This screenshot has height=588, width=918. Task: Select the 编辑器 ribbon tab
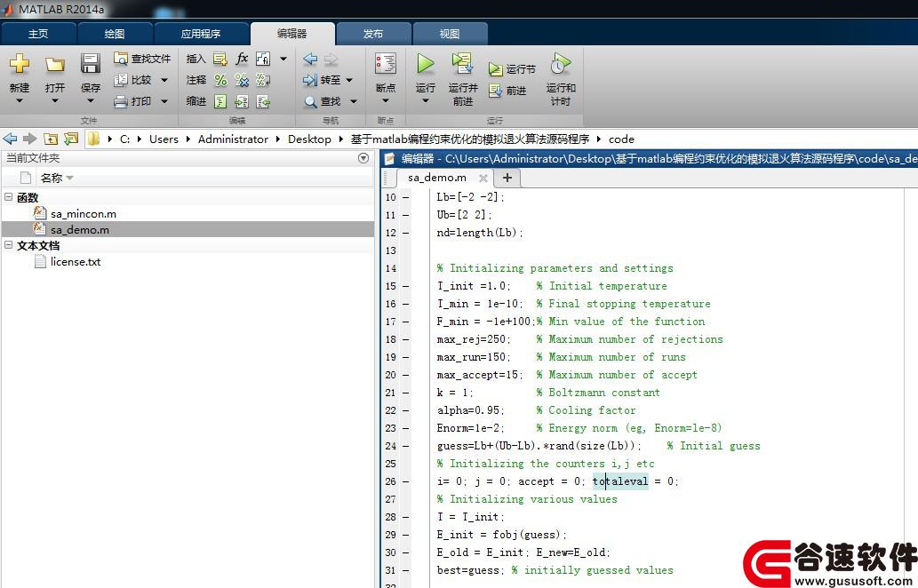pos(292,34)
